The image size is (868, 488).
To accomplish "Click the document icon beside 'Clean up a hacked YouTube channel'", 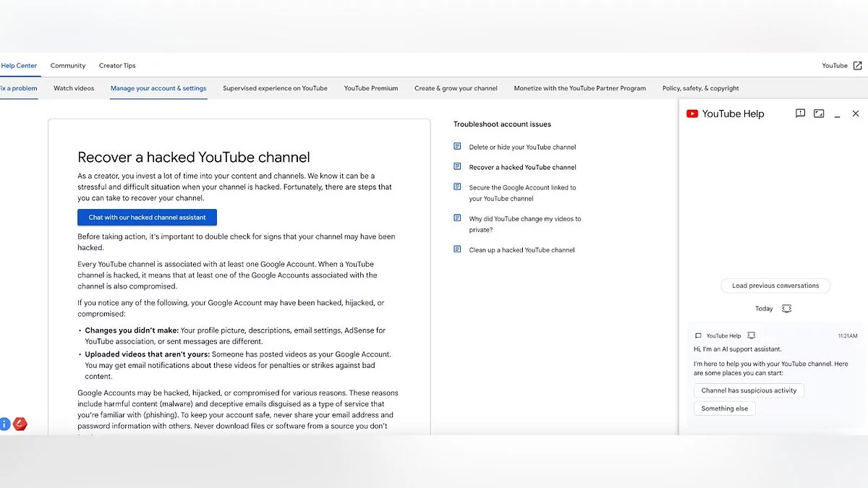I will pos(457,249).
